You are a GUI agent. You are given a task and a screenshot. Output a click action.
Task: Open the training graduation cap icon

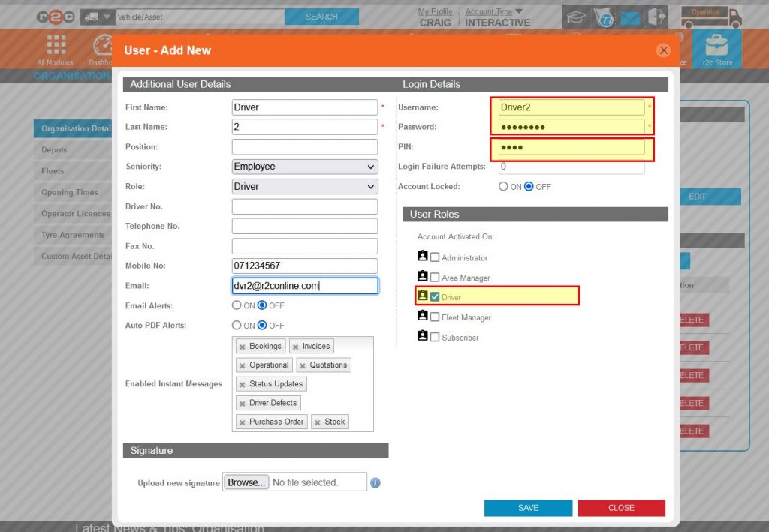coord(576,16)
